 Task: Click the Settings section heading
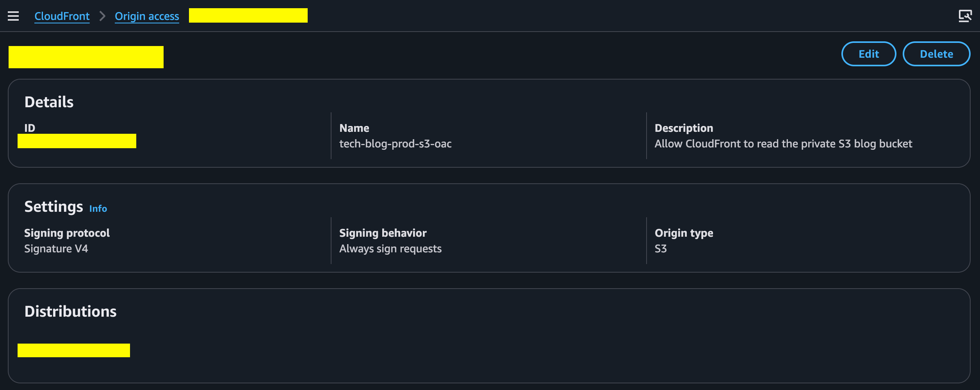53,207
